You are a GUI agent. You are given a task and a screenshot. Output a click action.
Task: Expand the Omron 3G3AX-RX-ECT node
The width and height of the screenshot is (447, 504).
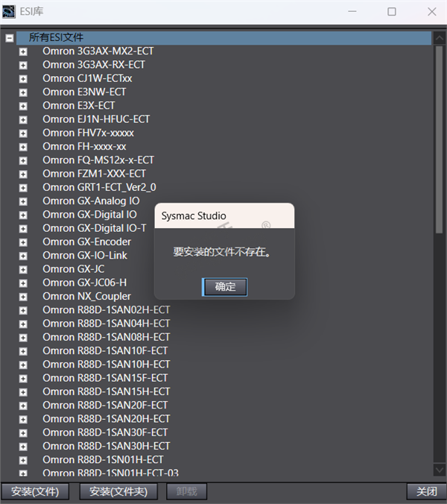point(23,66)
